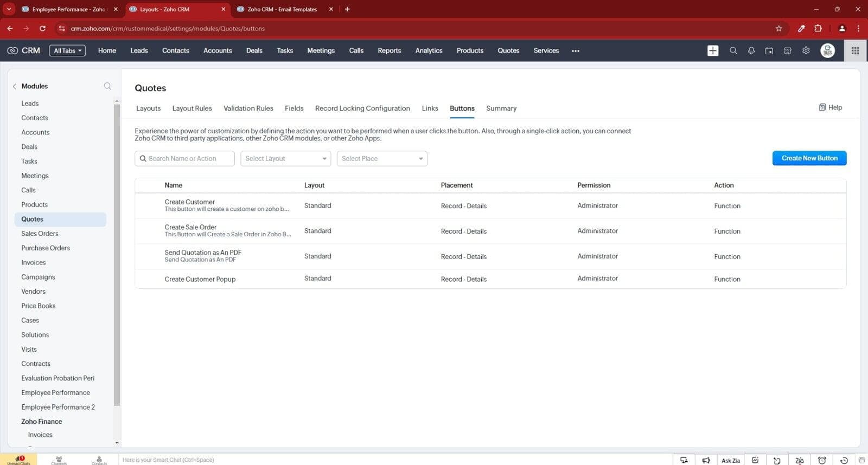The height and width of the screenshot is (465, 868).
Task: Open the Leads menu in top nav
Action: (x=139, y=50)
